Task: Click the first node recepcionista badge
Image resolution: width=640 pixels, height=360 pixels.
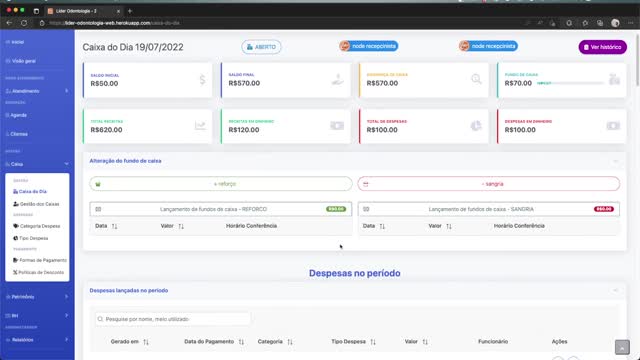Action: [369, 46]
